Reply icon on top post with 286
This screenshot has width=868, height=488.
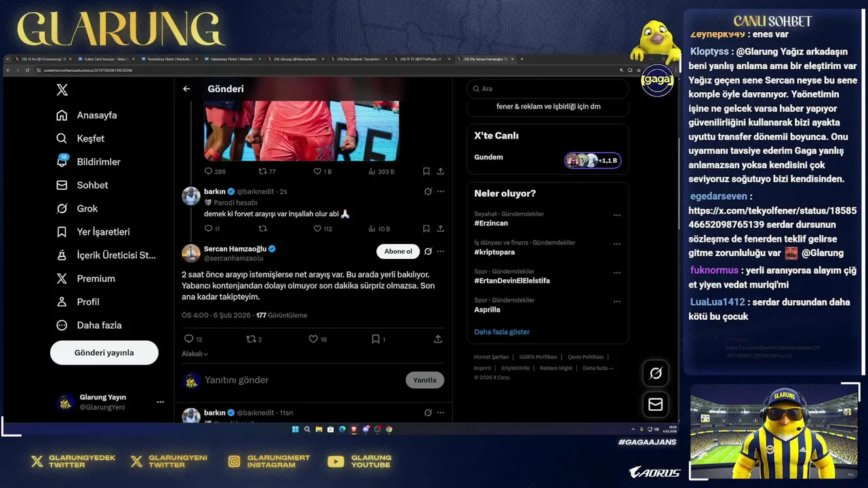tap(209, 171)
